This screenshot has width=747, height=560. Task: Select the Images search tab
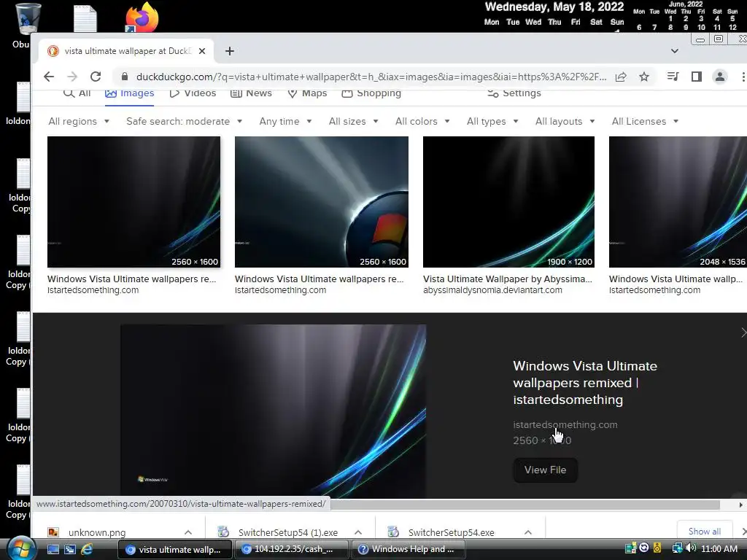tap(130, 93)
